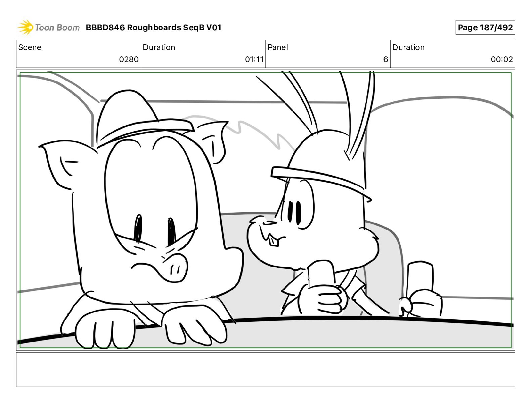This screenshot has height=411, width=532.
Task: Click the 'Scene' header label
Action: [30, 47]
